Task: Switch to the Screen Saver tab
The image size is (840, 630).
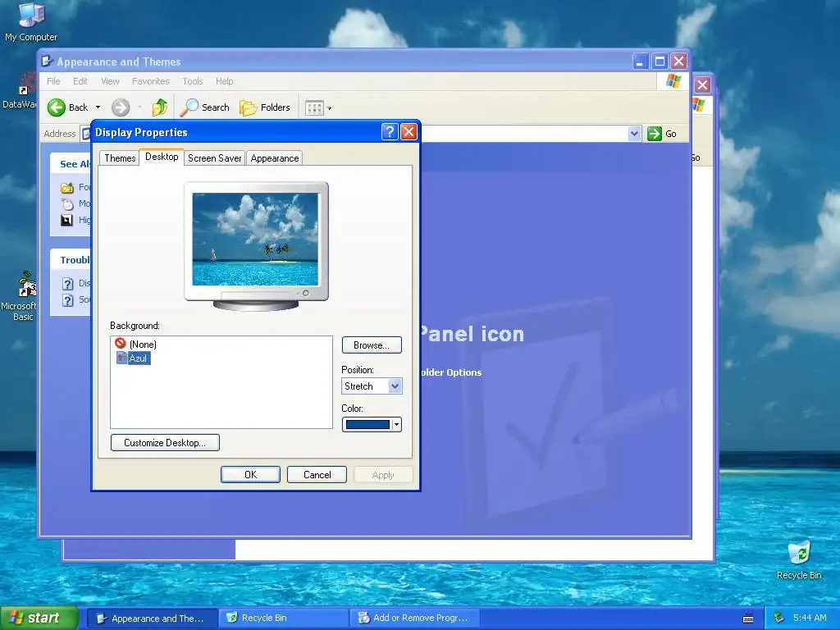Action: tap(214, 158)
